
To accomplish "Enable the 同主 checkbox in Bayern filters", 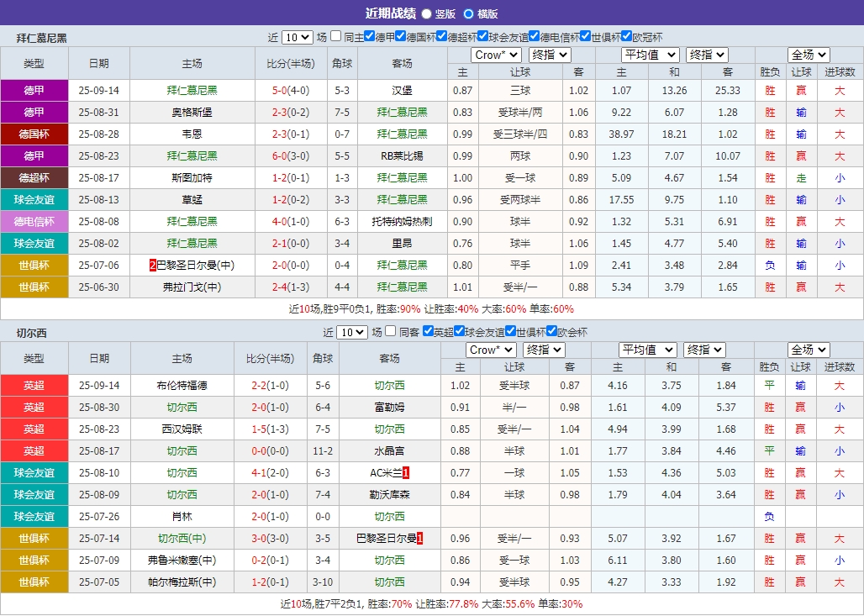I will (x=335, y=35).
